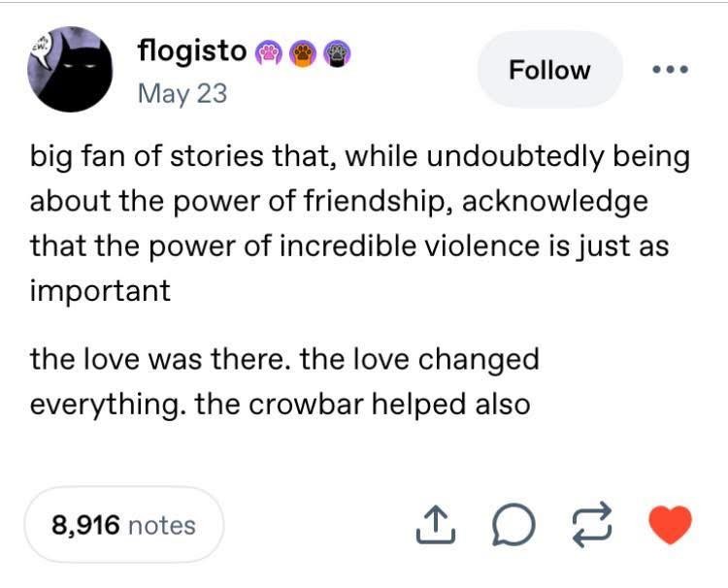Image resolution: width=728 pixels, height=588 pixels.
Task: View the 8,916 notes
Action: [x=123, y=525]
